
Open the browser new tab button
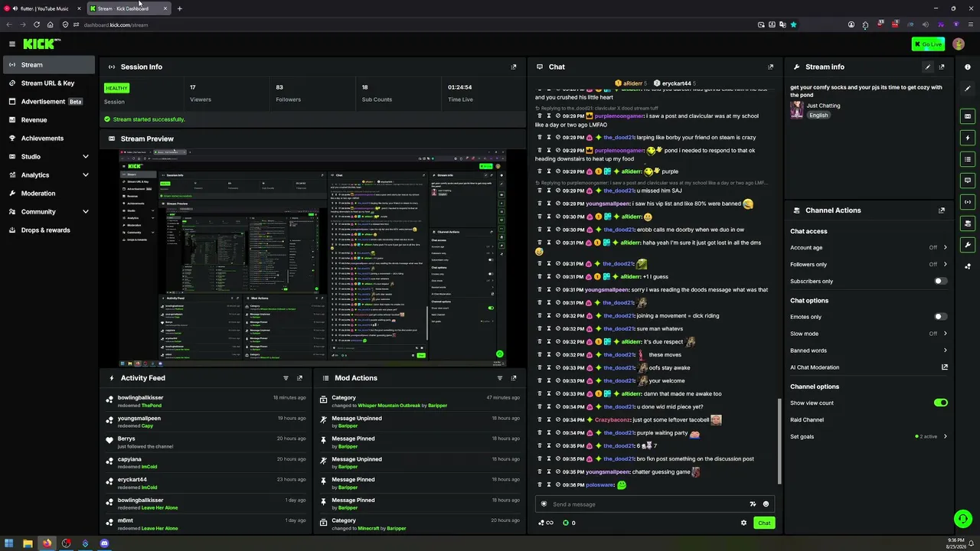click(x=179, y=8)
